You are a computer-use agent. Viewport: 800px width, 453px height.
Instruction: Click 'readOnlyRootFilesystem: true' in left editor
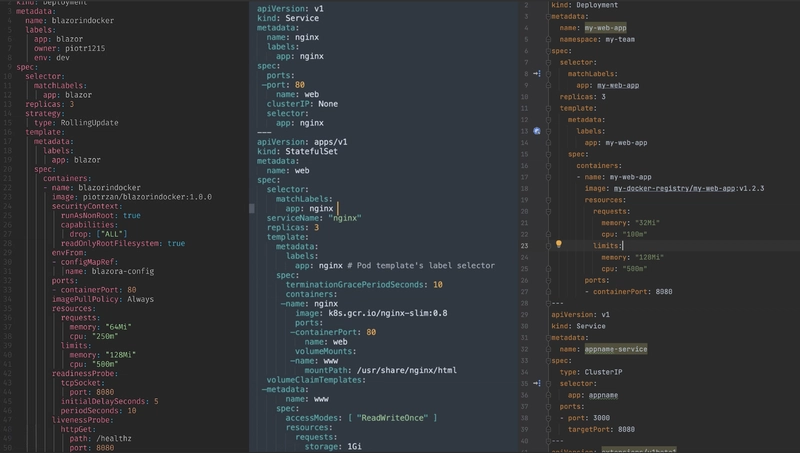[123, 243]
